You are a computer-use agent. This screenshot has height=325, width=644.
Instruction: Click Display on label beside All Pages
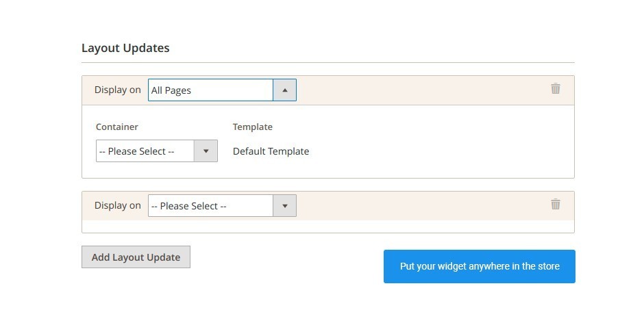[x=117, y=90]
